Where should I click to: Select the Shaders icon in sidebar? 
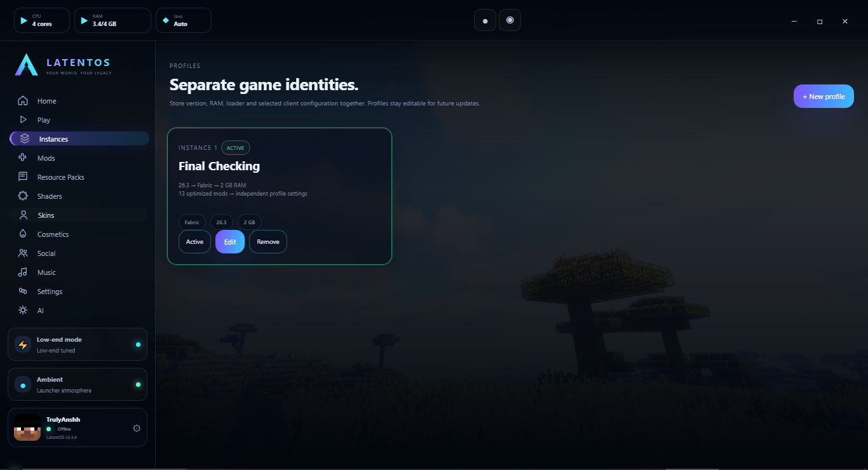(x=23, y=196)
